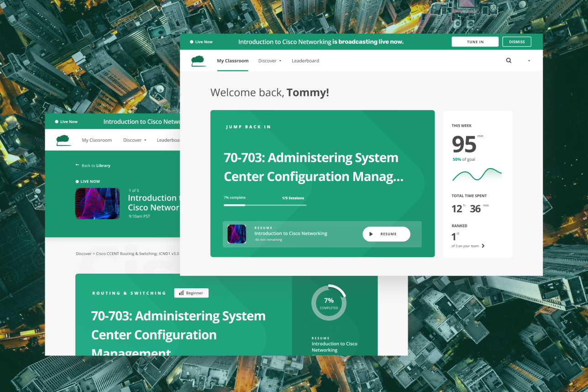Image resolution: width=588 pixels, height=392 pixels.
Task: Click the weekly activity line chart
Action: [x=477, y=175]
